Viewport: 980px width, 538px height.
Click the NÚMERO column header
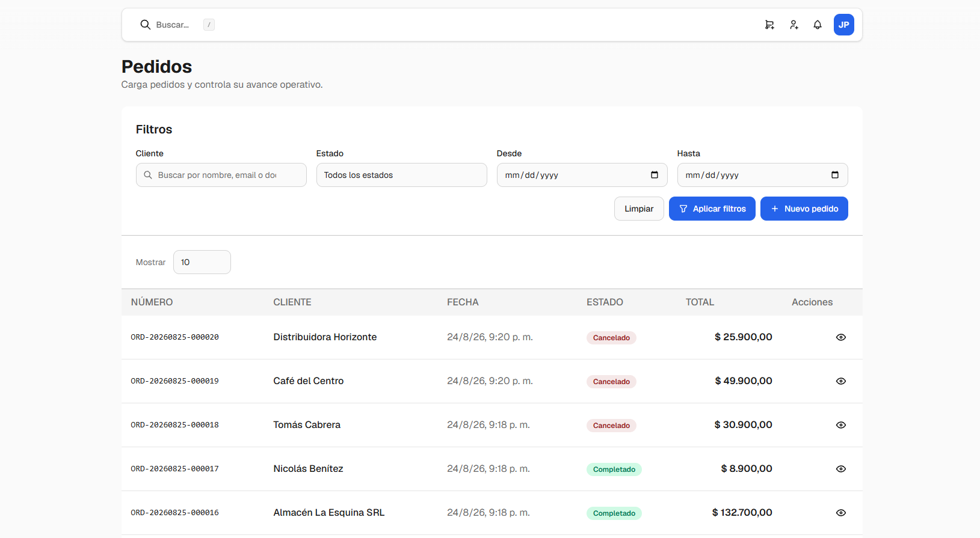click(152, 302)
